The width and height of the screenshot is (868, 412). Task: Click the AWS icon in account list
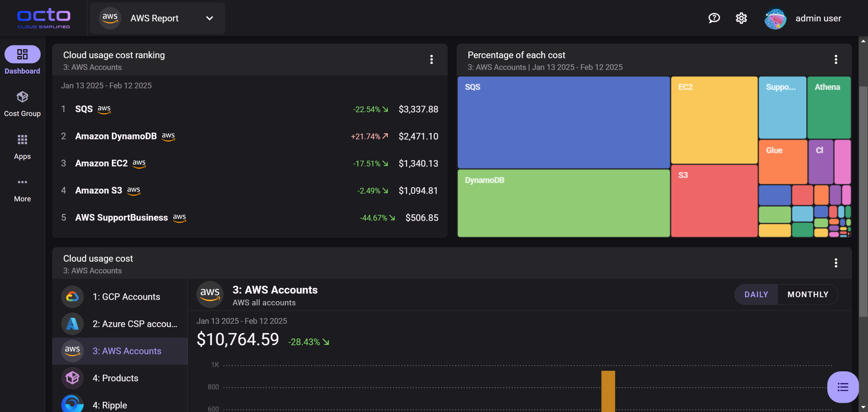72,351
